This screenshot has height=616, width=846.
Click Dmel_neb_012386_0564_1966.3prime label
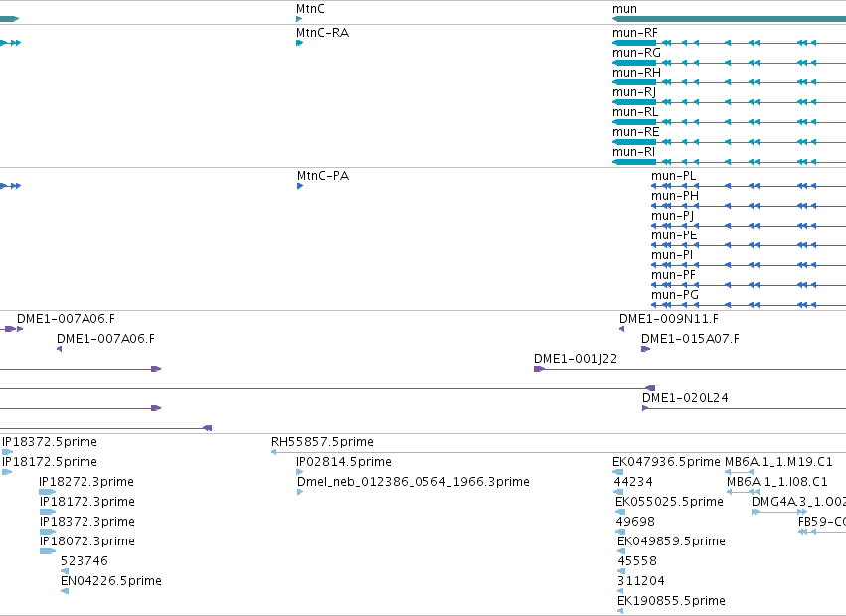(414, 482)
